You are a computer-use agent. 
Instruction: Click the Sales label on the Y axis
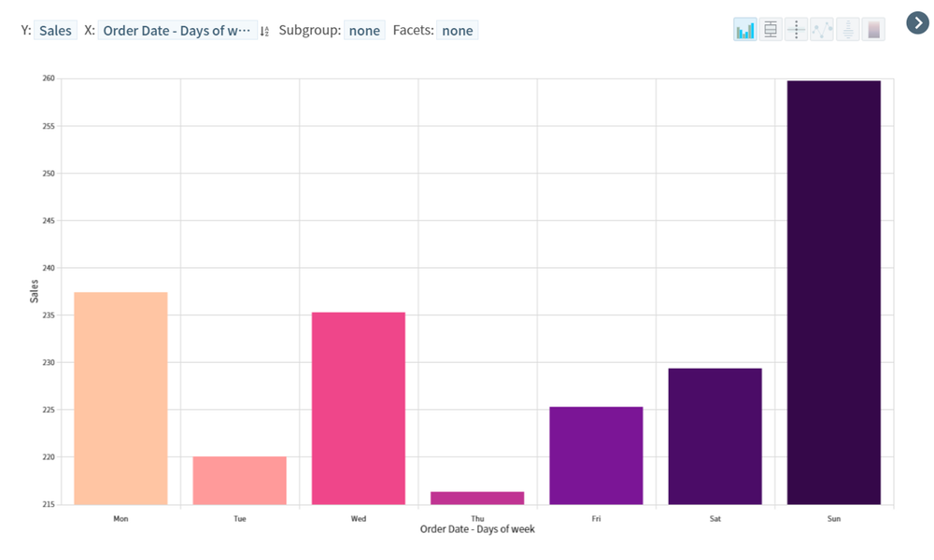(35, 289)
